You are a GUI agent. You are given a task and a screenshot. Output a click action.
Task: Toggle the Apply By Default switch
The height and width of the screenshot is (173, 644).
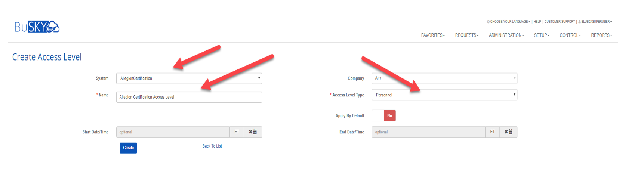click(383, 116)
